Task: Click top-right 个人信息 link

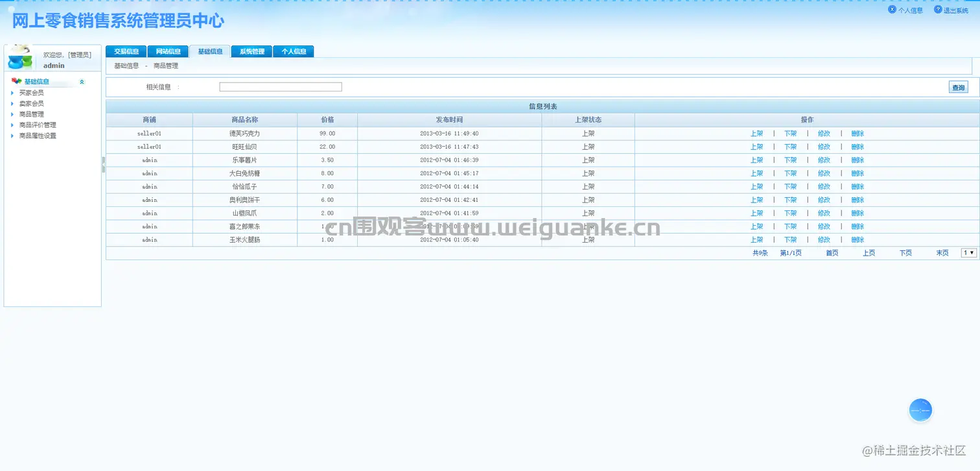Action: tap(910, 10)
